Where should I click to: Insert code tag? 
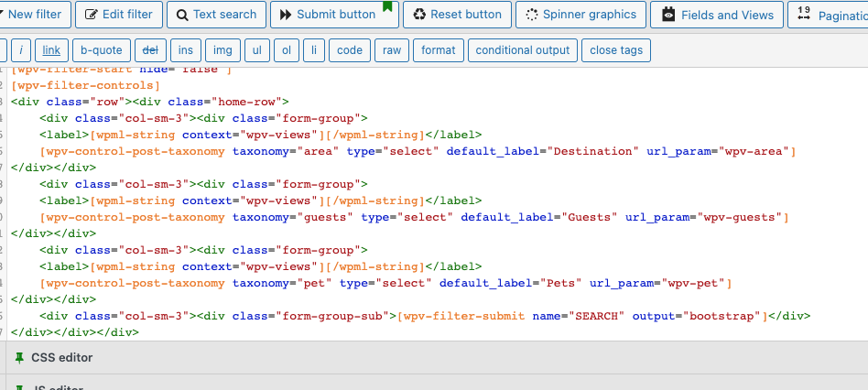tap(350, 50)
